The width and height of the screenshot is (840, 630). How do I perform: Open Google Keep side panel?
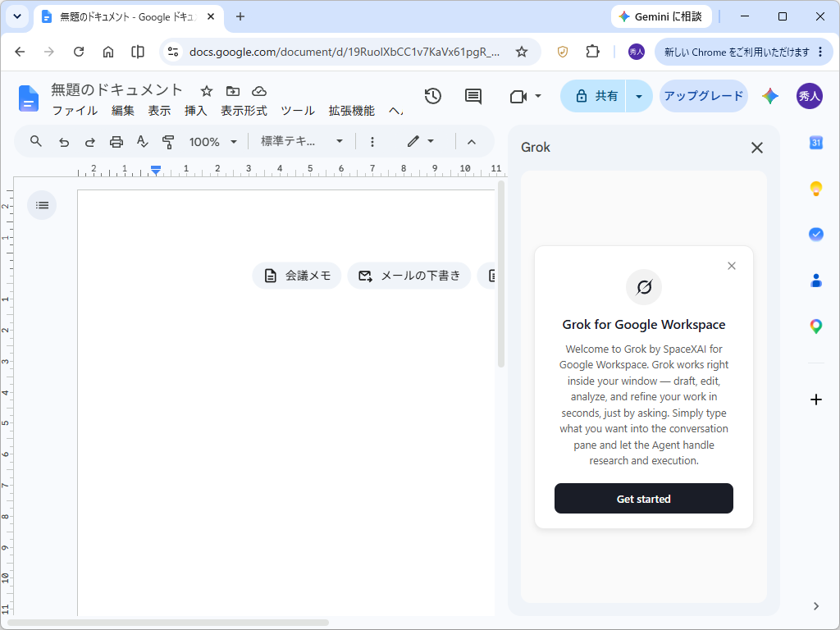(816, 189)
